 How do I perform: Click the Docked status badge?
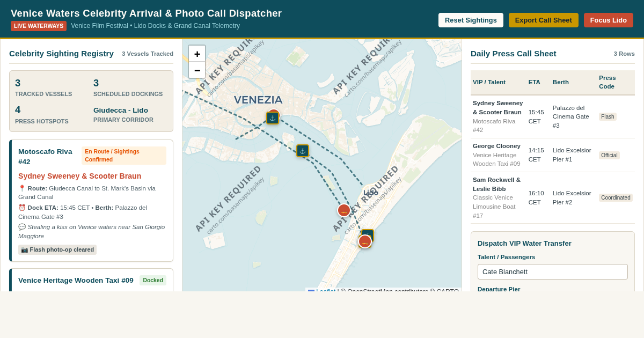[153, 280]
